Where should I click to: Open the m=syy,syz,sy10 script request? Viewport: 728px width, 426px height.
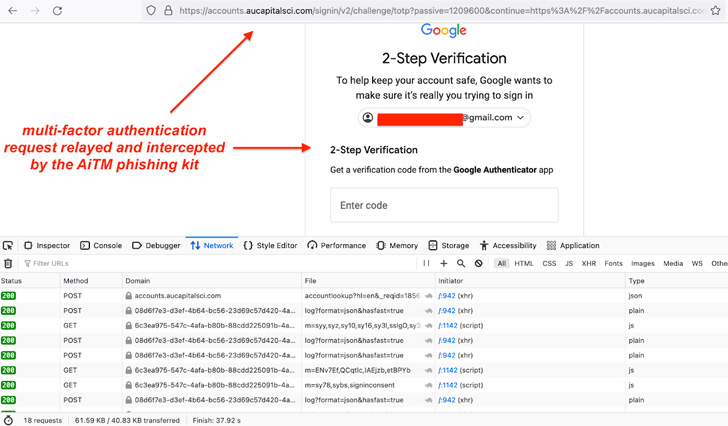pyautogui.click(x=362, y=325)
